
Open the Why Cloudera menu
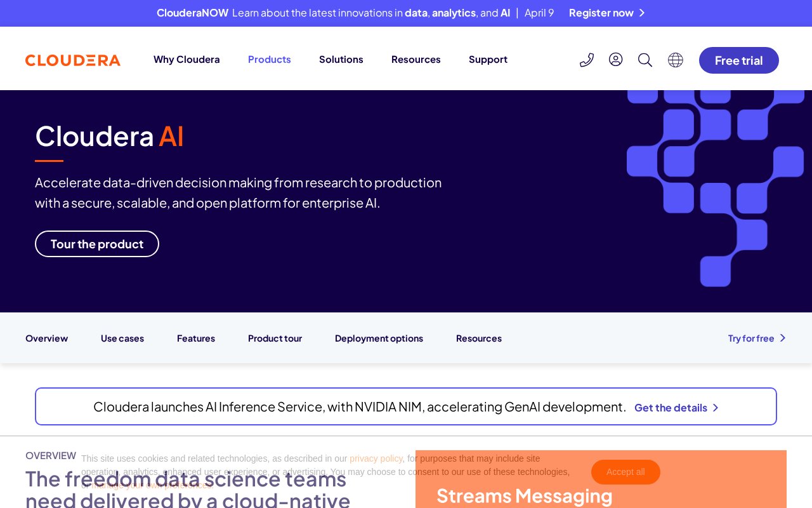tap(187, 59)
